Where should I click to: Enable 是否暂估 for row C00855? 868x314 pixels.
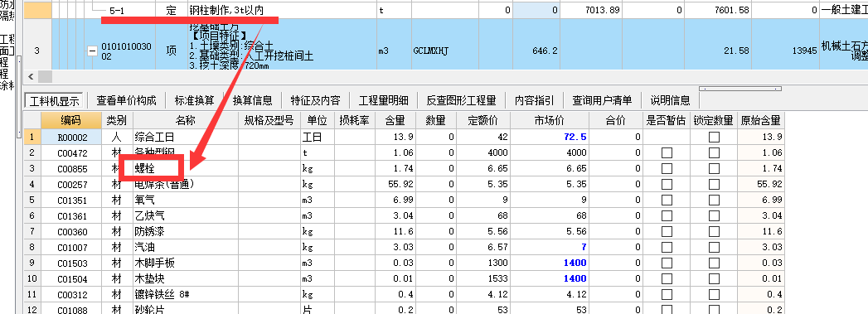667,169
